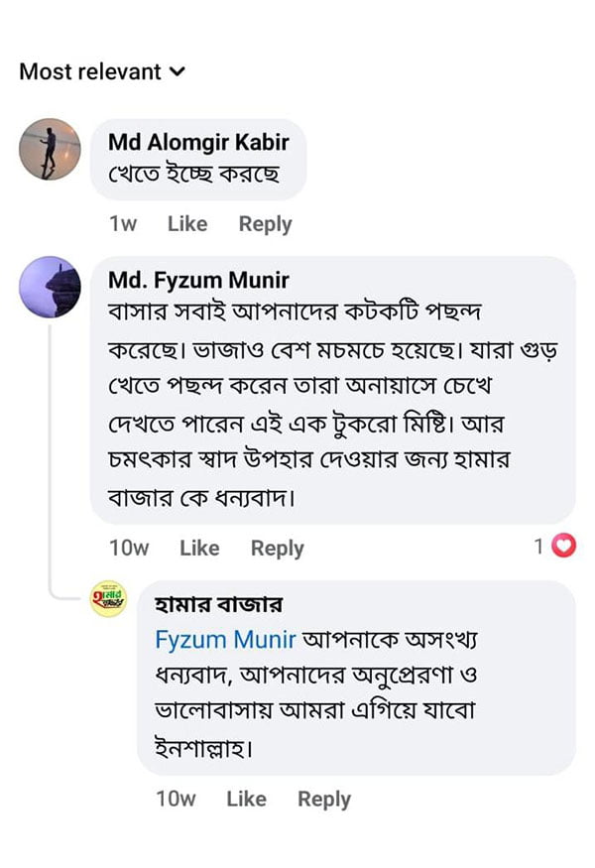Viewport: 595px width, 868px height.
Task: Click the হামার বাজার page logo avatar
Action: (108, 600)
